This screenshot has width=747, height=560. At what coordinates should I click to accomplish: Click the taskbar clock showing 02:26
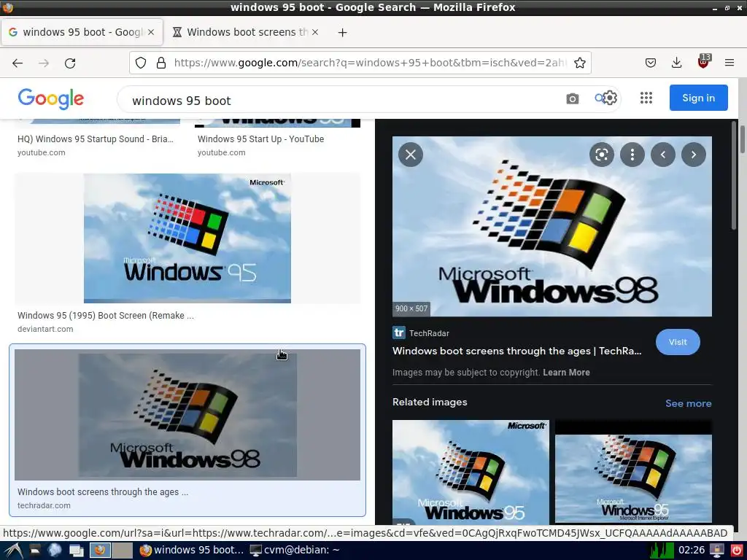coord(692,551)
